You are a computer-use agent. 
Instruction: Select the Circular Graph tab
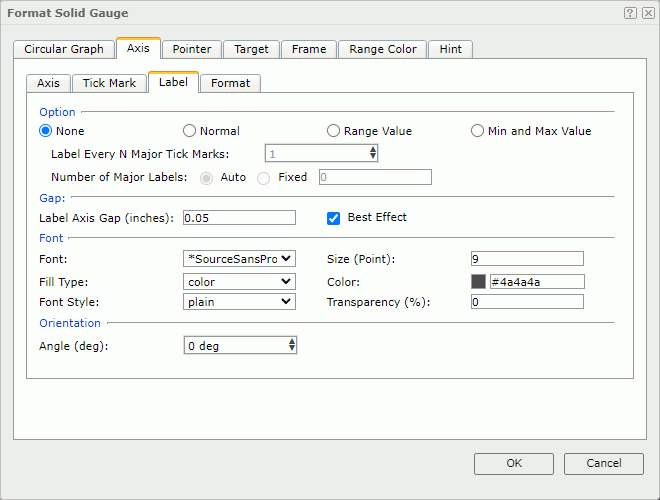(x=64, y=49)
